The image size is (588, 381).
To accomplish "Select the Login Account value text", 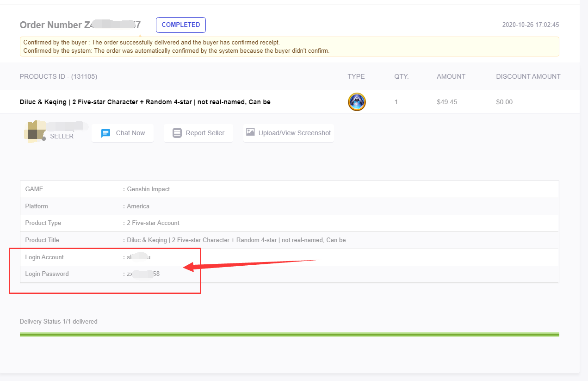I will coord(139,257).
